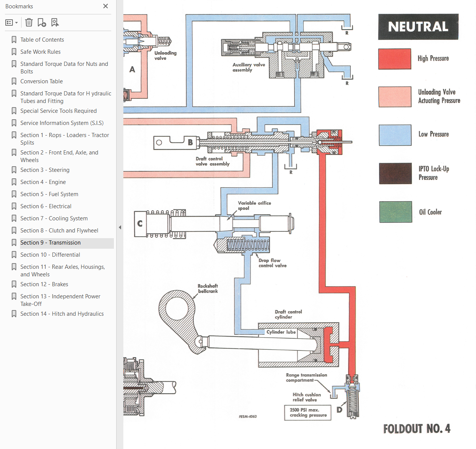Click bookmark icon beside Section 3 - Steering

pos(14,170)
